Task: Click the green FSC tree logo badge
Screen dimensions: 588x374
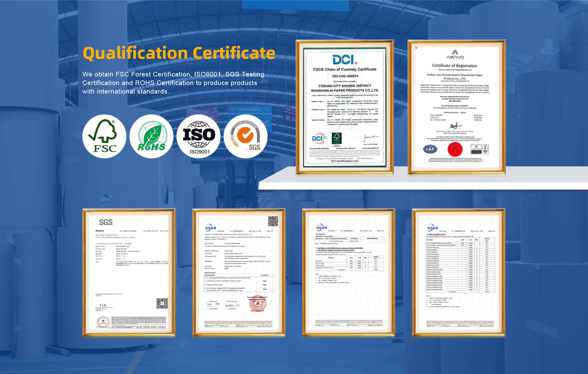Action: pyautogui.click(x=104, y=136)
